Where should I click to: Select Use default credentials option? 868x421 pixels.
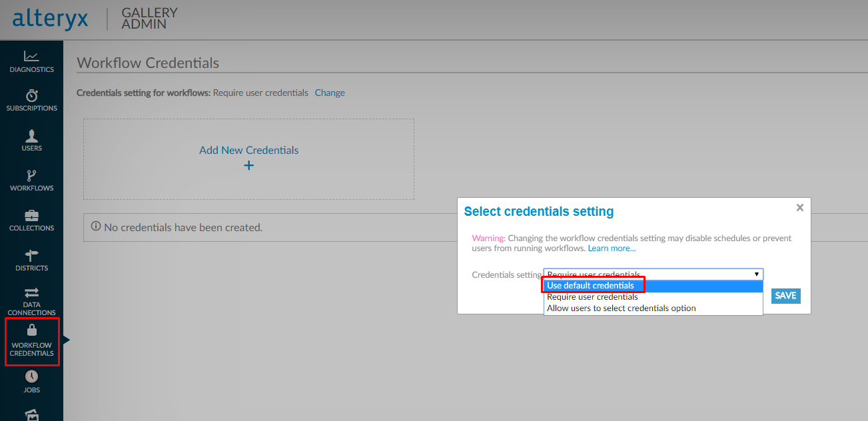[593, 285]
